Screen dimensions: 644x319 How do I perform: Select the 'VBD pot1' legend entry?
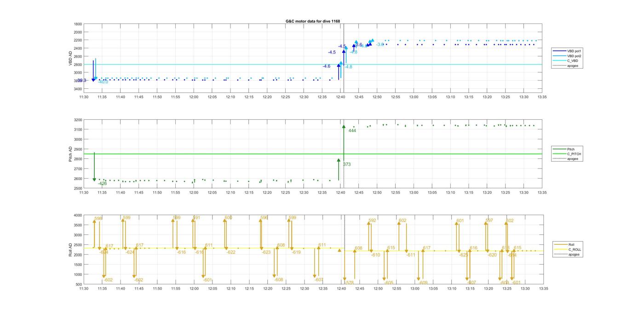pos(567,51)
